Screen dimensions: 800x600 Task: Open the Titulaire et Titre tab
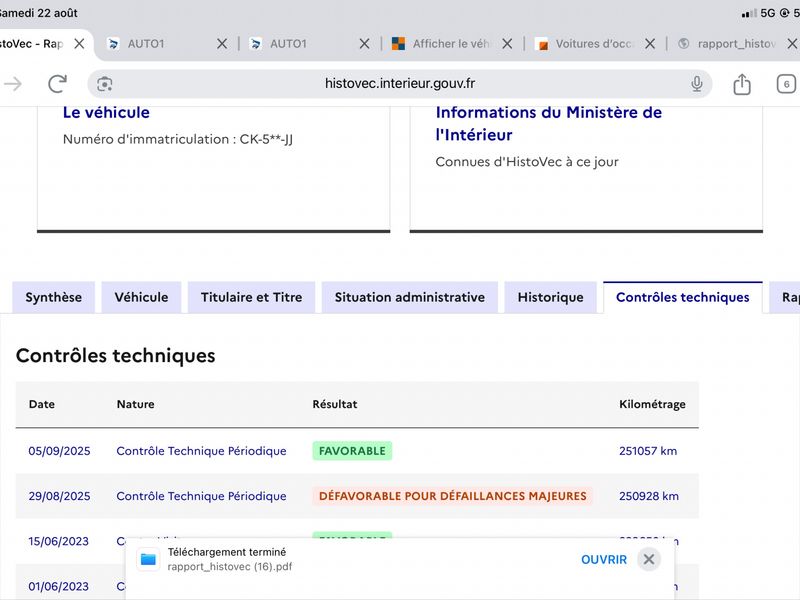[252, 297]
